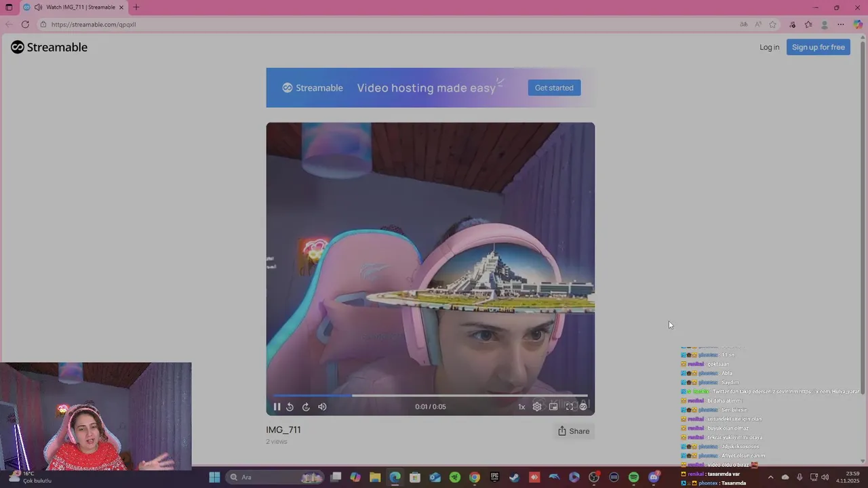Add this page to favorites star
Image resolution: width=868 pixels, height=488 pixels.
[772, 24]
